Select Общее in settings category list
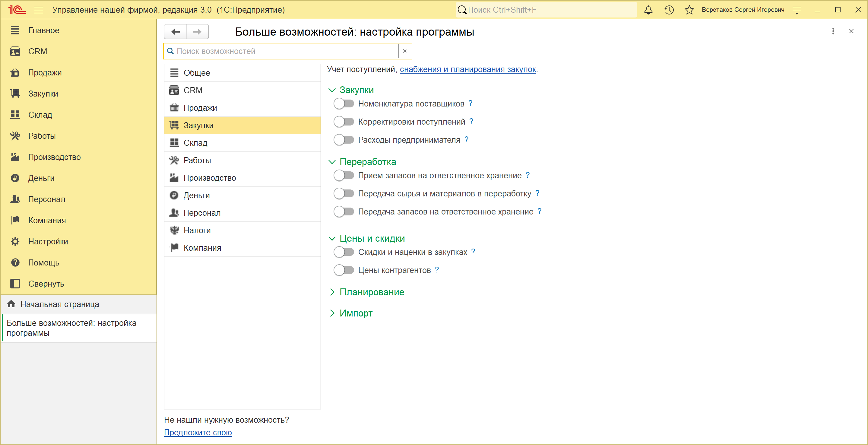868x445 pixels. pyautogui.click(x=242, y=73)
